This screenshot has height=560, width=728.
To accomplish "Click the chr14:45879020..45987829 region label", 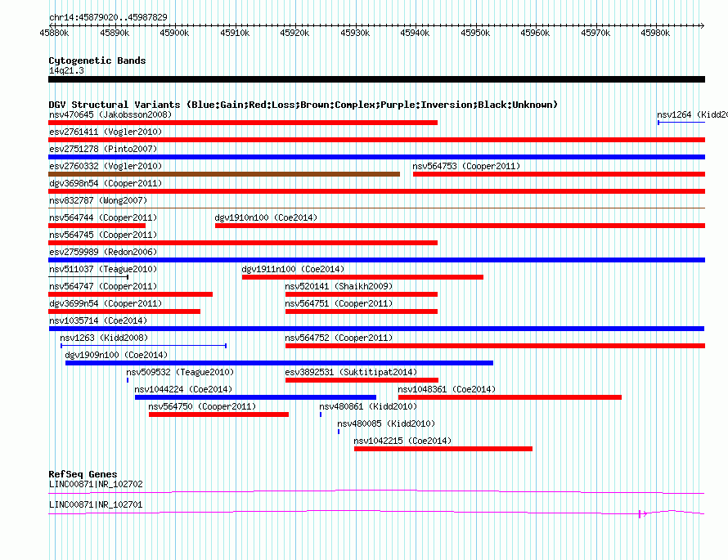I will [108, 18].
